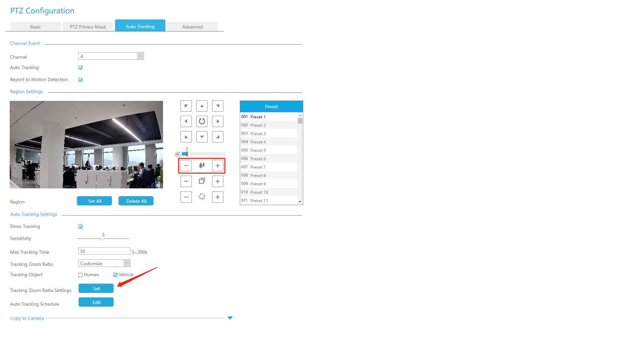Select Preset 11 in the list
Image resolution: width=644 pixels, height=362 pixels.
click(269, 200)
